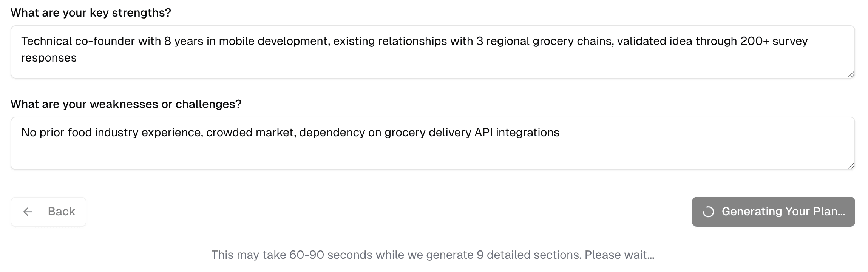Image resolution: width=868 pixels, height=272 pixels.
Task: Click the Generating Your Plan button
Action: (773, 212)
